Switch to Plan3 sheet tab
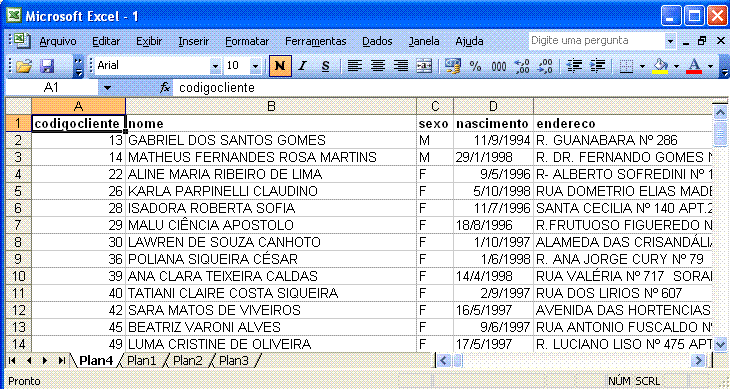This screenshot has width=730, height=389. tap(234, 360)
